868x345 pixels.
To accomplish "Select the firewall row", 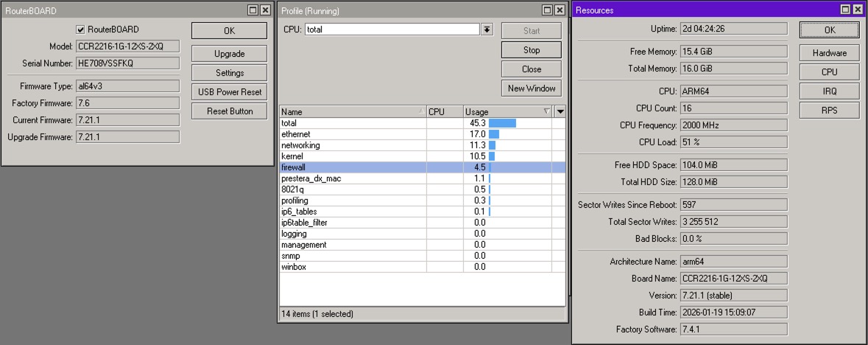I will coord(423,167).
